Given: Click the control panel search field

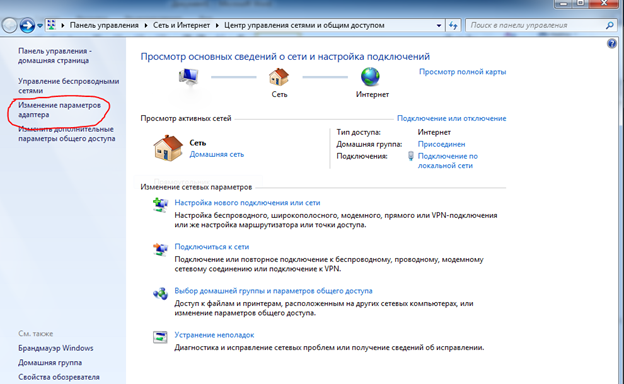Looking at the screenshot, I should pos(536,25).
